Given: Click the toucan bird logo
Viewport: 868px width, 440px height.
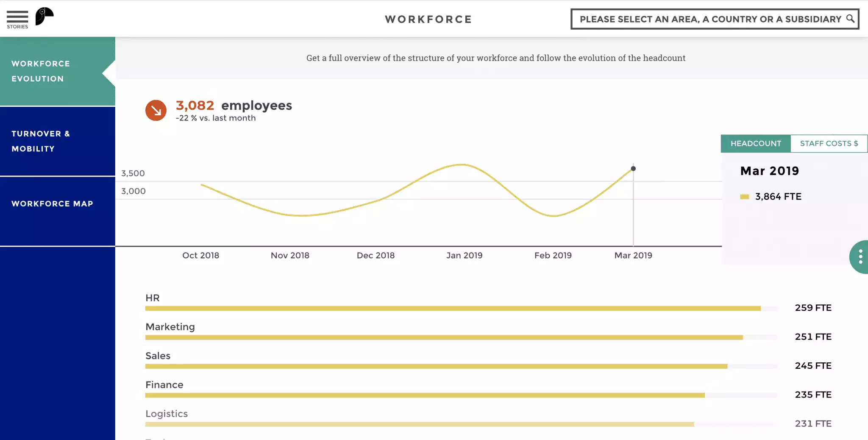Looking at the screenshot, I should tap(44, 17).
